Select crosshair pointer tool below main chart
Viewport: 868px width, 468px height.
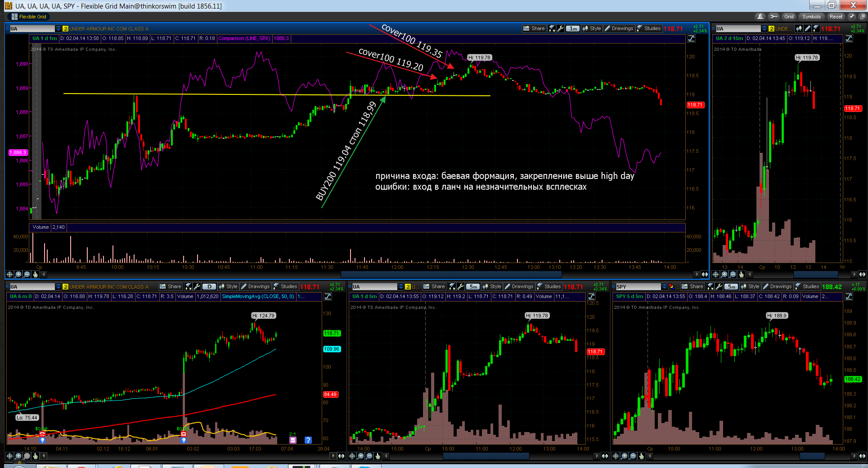[x=9, y=274]
